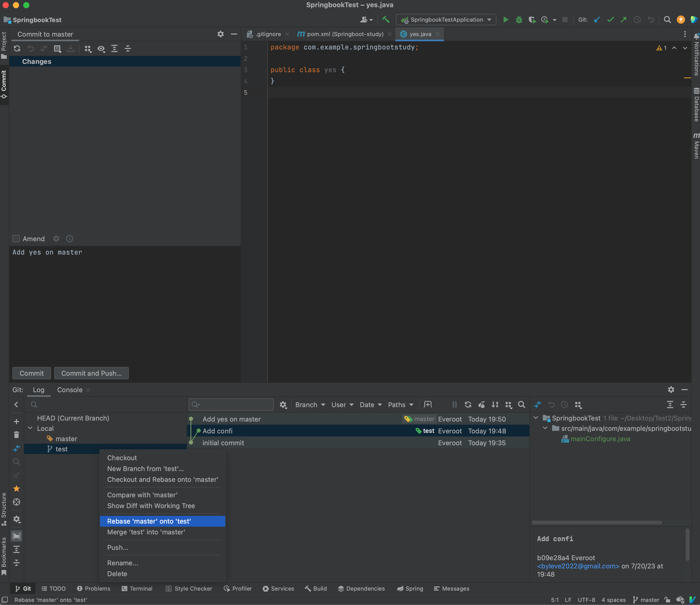This screenshot has height=605, width=700.
Task: Click the favorite star icon in branches pane
Action: (x=16, y=489)
